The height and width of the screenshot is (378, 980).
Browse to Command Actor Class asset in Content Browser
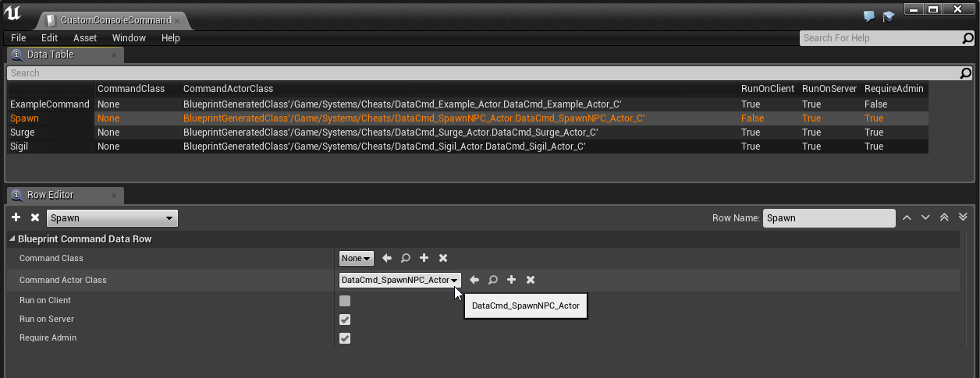coord(493,280)
